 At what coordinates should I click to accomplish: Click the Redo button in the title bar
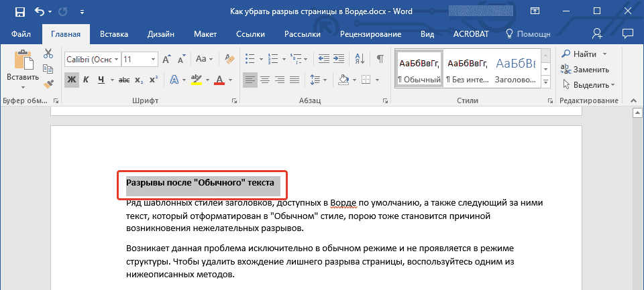coord(62,12)
